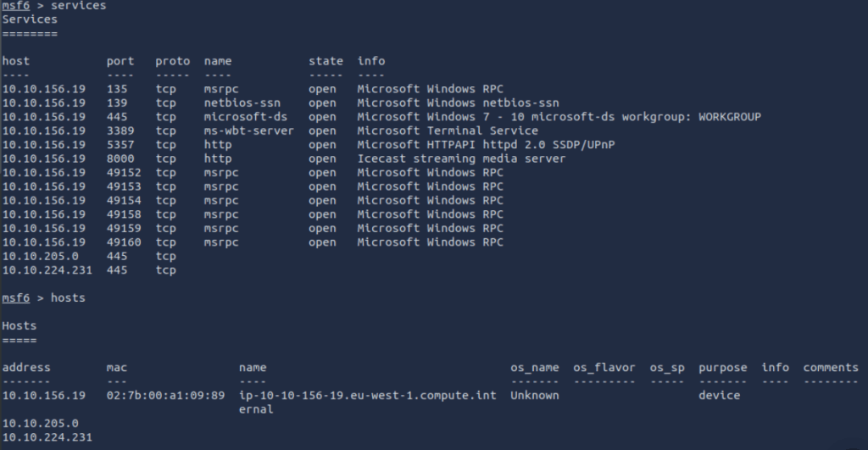Click the "device" purpose value
868x450 pixels.
point(720,396)
